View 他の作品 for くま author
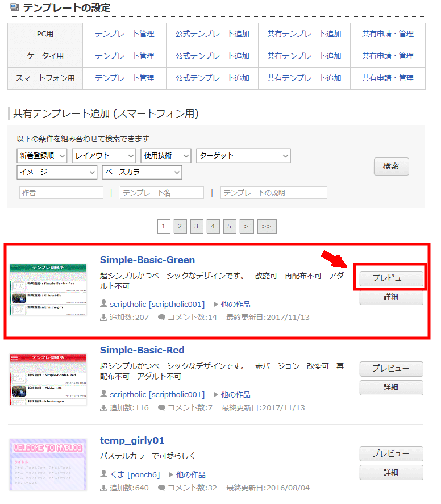The width and height of the screenshot is (441, 504). click(190, 475)
